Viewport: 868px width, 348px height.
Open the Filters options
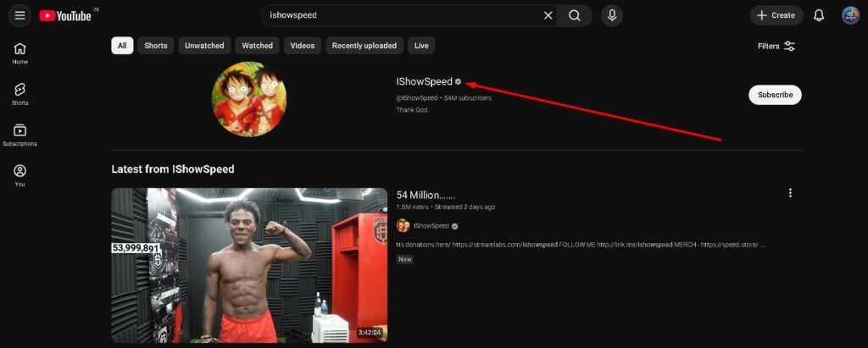click(x=776, y=46)
